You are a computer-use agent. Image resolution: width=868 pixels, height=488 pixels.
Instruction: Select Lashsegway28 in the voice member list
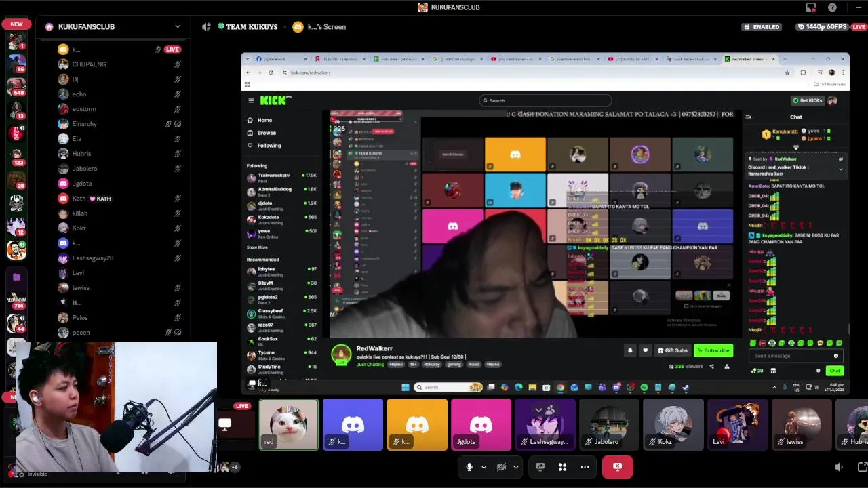click(119, 258)
